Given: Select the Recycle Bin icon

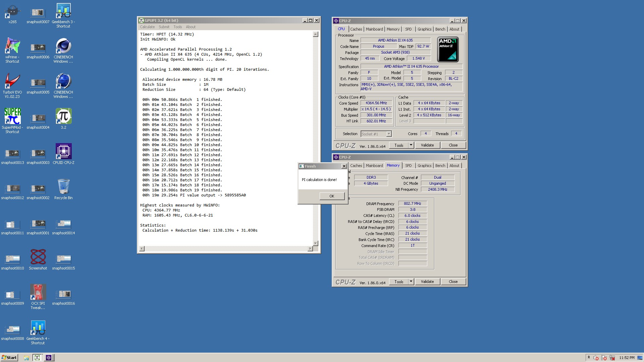Looking at the screenshot, I should tap(63, 189).
